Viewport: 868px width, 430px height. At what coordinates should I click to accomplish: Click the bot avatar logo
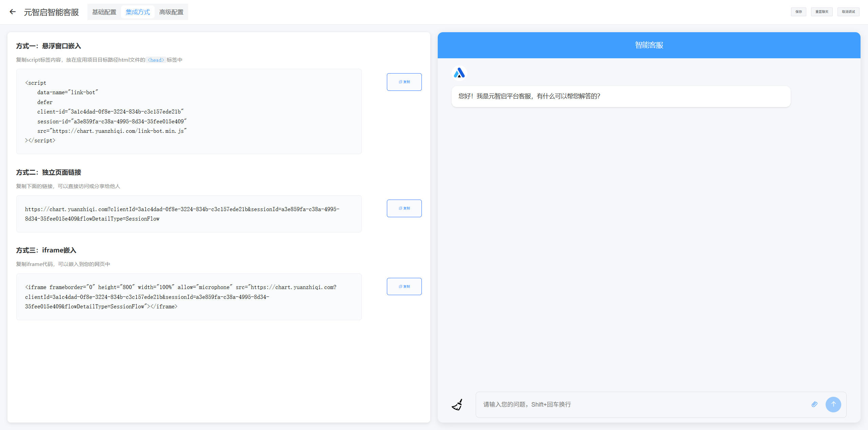tap(459, 73)
